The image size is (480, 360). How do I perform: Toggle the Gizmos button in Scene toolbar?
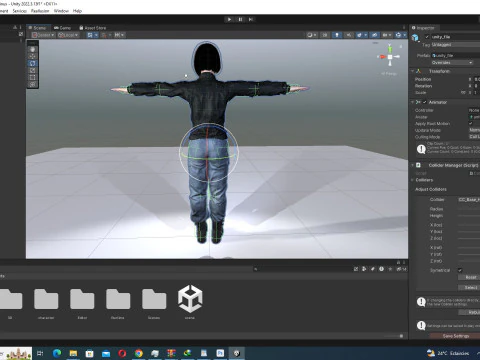coord(398,35)
